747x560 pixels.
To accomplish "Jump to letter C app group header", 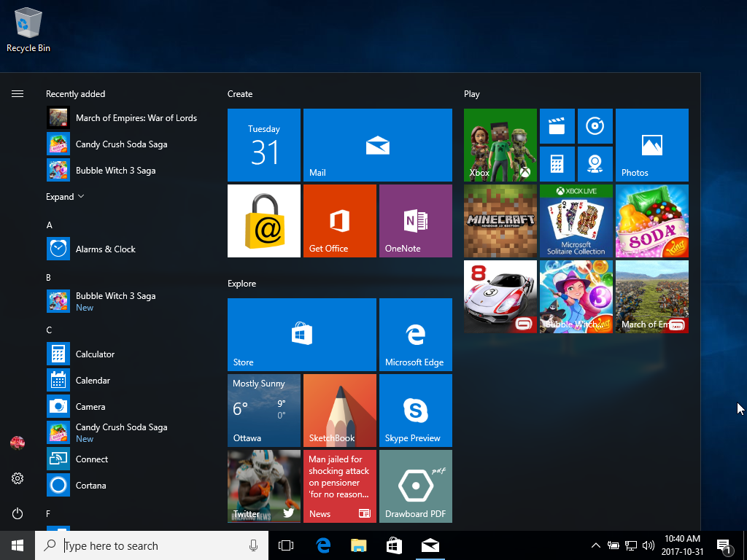I will [x=49, y=330].
